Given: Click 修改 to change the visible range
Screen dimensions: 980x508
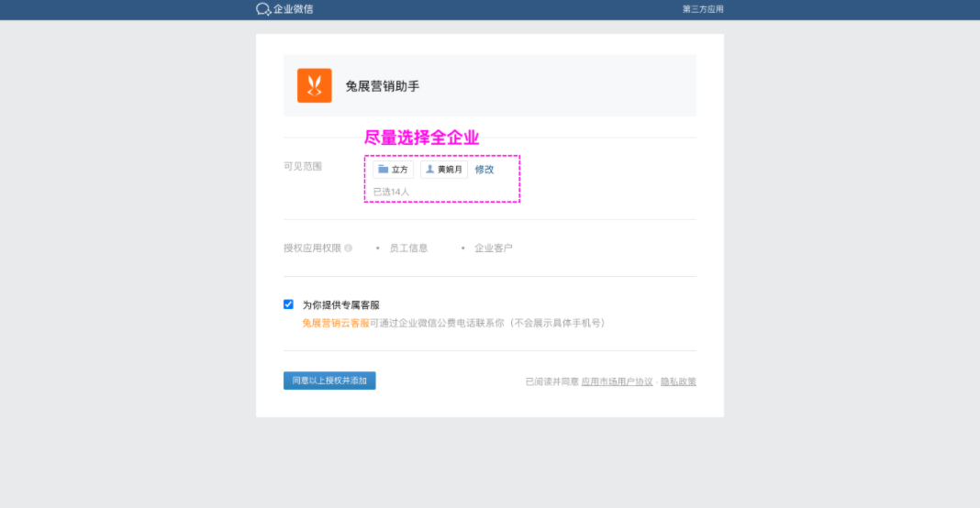Looking at the screenshot, I should (484, 170).
